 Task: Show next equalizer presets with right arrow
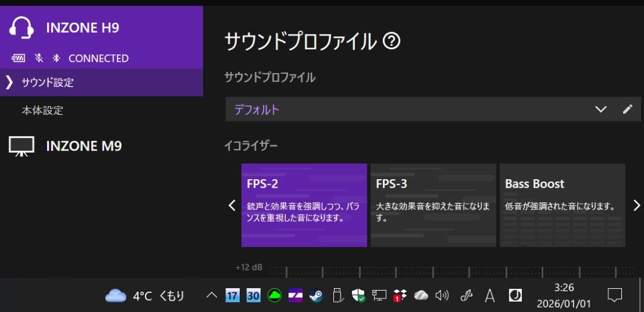pyautogui.click(x=637, y=205)
